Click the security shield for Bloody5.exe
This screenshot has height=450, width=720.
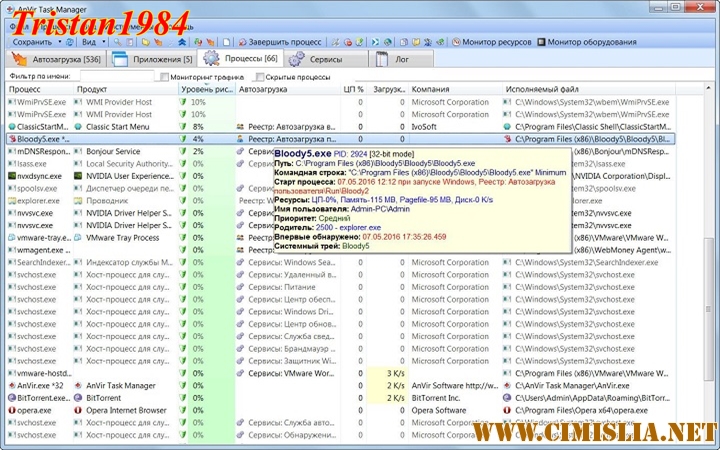(x=183, y=139)
